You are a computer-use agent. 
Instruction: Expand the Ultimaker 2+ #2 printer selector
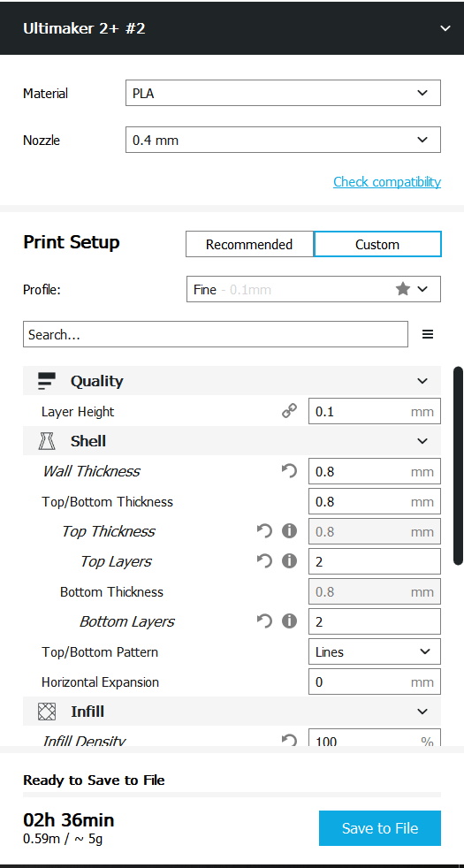pos(232,27)
